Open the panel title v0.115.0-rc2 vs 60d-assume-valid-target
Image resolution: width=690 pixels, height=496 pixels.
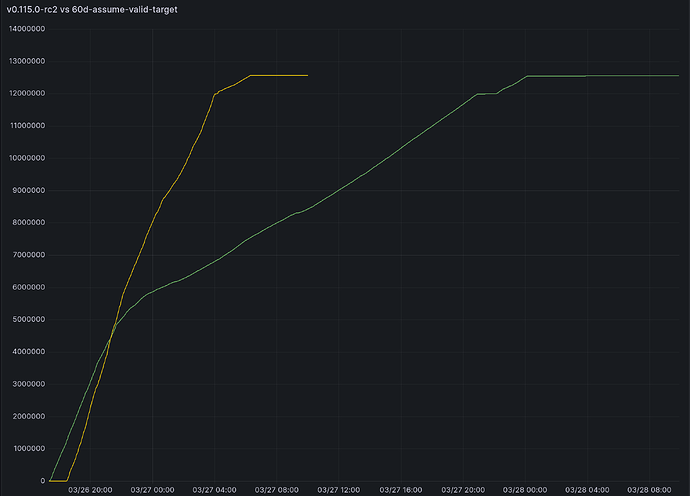pyautogui.click(x=92, y=9)
